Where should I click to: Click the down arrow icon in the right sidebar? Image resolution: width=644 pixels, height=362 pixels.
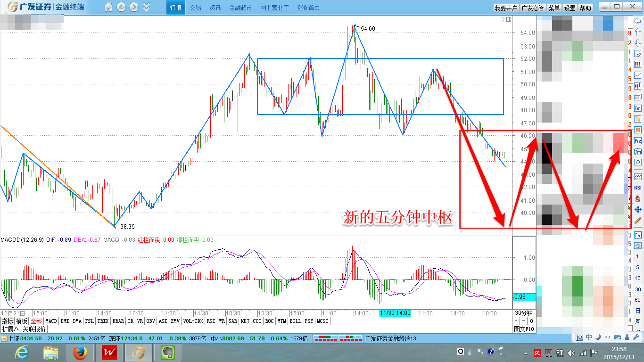[x=637, y=42]
